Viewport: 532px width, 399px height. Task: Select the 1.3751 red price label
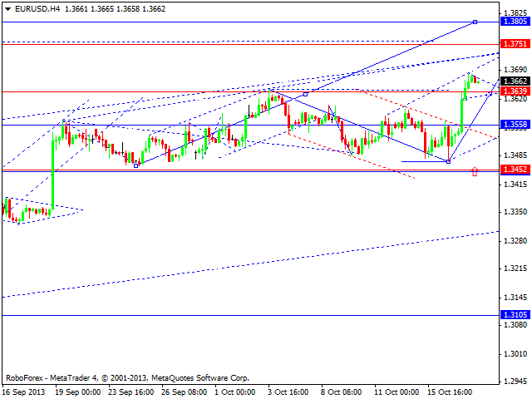[515, 44]
